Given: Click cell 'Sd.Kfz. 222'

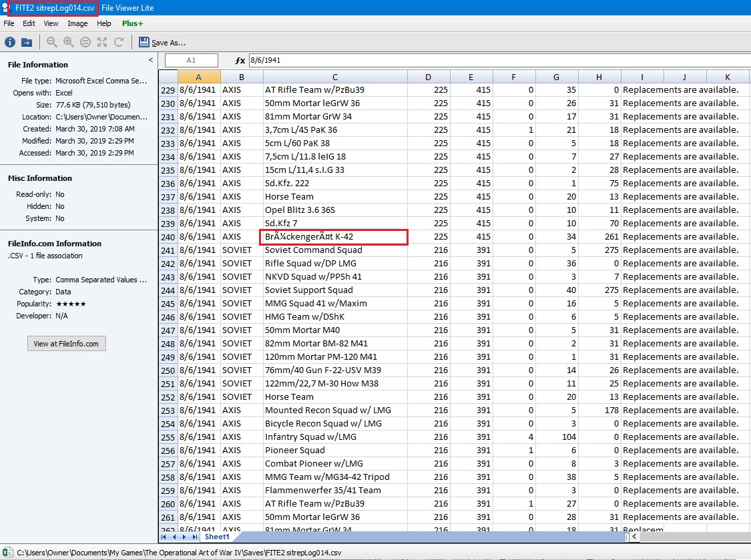Looking at the screenshot, I should pyautogui.click(x=335, y=183).
